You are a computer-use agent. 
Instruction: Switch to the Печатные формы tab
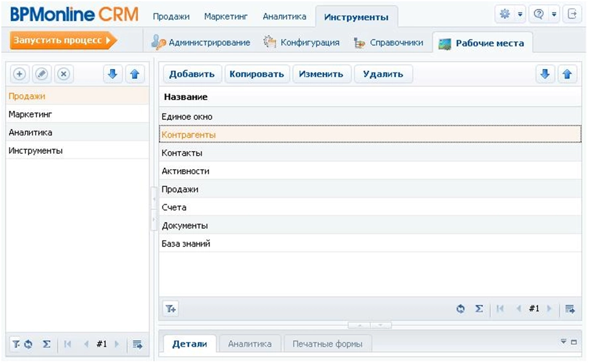point(328,343)
